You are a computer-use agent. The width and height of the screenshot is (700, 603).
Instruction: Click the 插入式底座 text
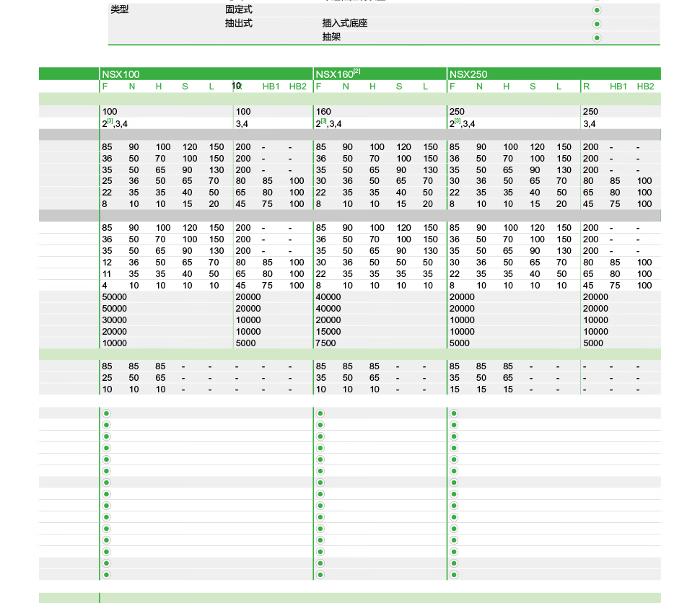pos(345,23)
